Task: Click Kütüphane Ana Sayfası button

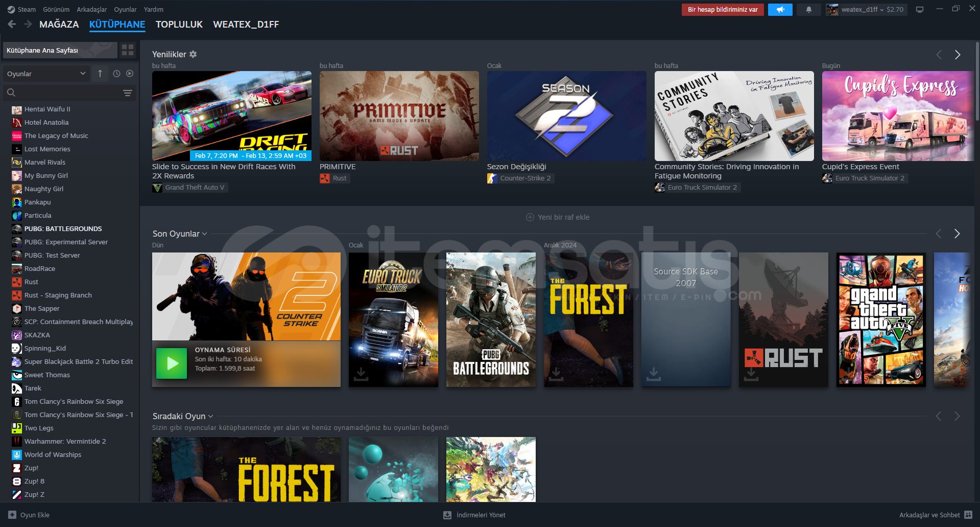Action: [x=60, y=50]
